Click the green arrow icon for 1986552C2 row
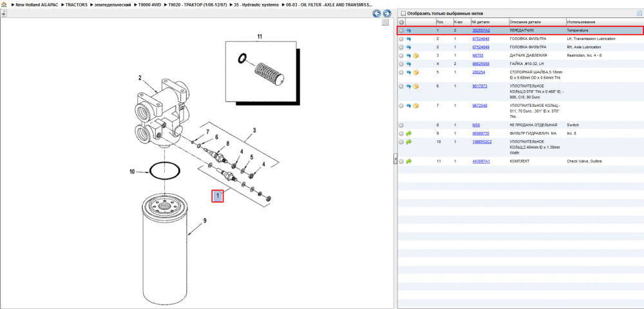Image resolution: width=644 pixels, height=309 pixels. [409, 142]
